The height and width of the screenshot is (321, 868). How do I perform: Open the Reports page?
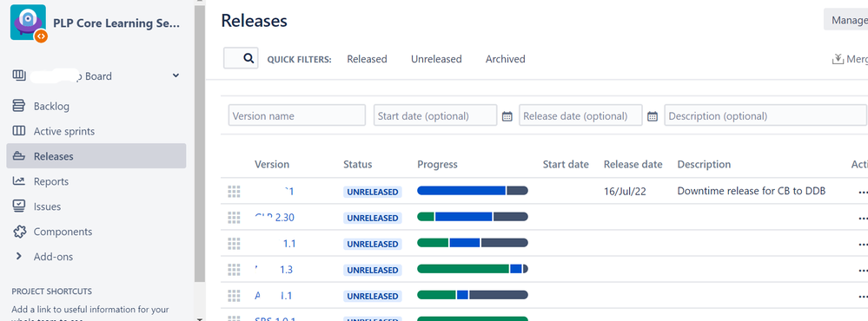(51, 182)
